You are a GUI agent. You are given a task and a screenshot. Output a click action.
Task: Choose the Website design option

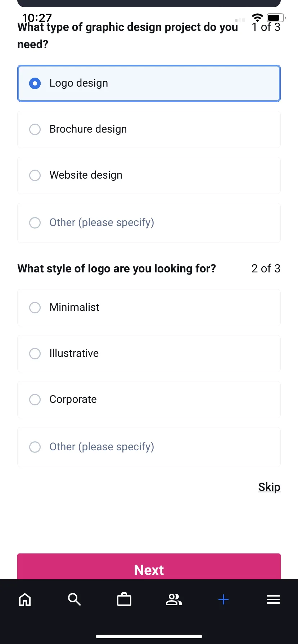[149, 175]
